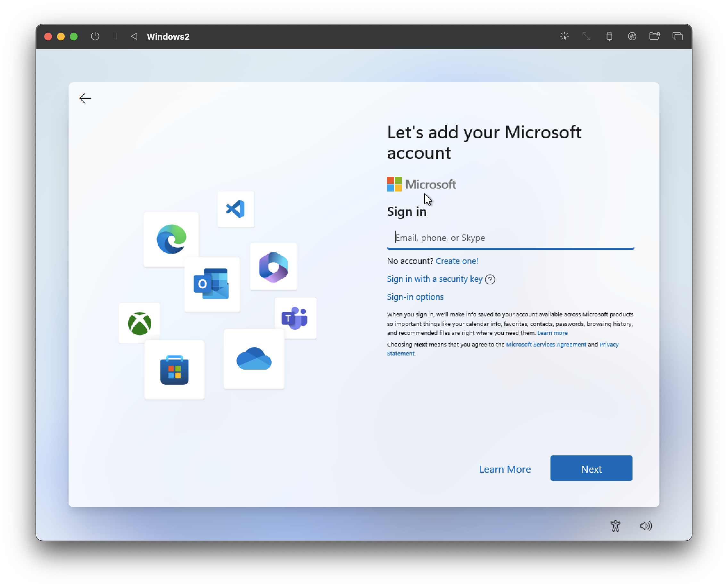
Task: Toggle capture mouse cursor icon
Action: point(564,36)
